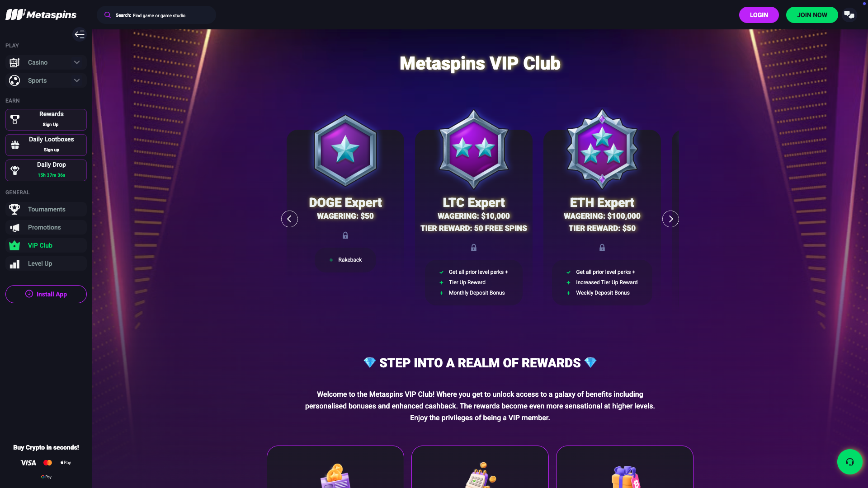Show previous VIP tier with left arrow
Image resolution: width=868 pixels, height=488 pixels.
click(x=289, y=219)
